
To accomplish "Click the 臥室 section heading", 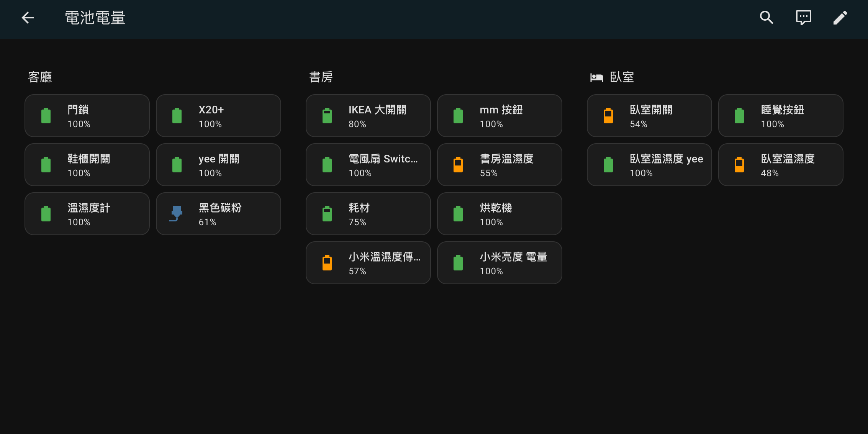I will click(622, 77).
